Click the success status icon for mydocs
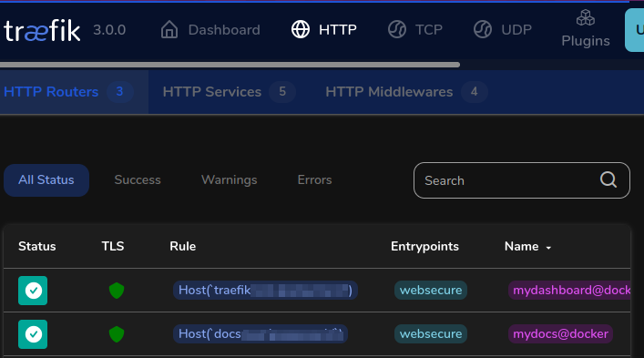644x358 pixels. (x=33, y=334)
